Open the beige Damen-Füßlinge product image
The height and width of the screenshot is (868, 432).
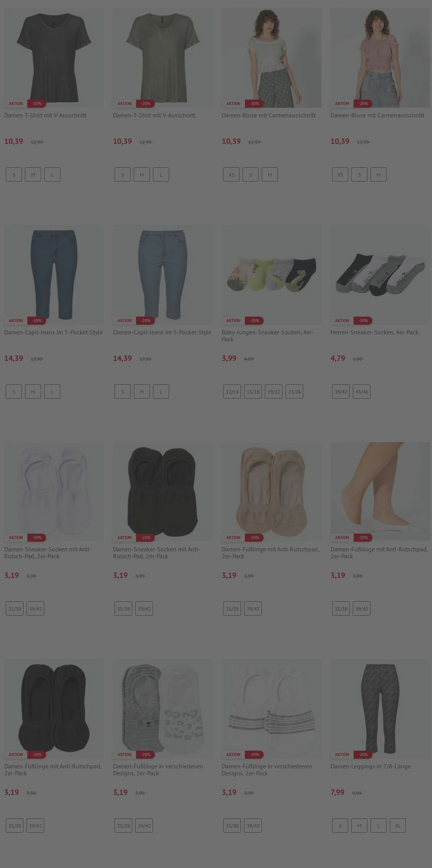point(271,492)
